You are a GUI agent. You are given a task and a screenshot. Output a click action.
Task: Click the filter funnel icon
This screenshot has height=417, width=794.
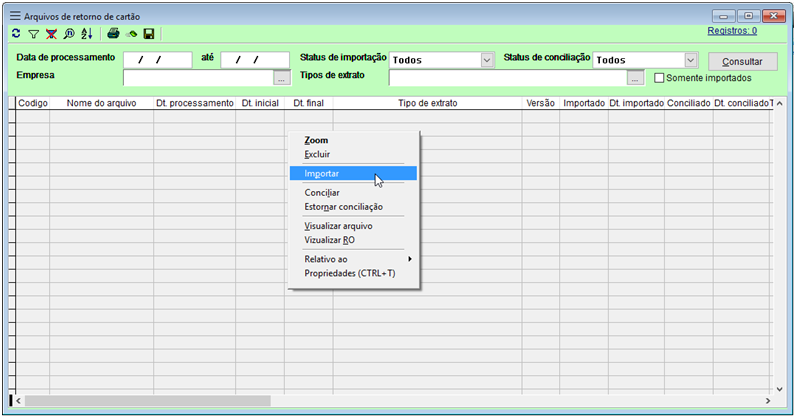coord(33,34)
